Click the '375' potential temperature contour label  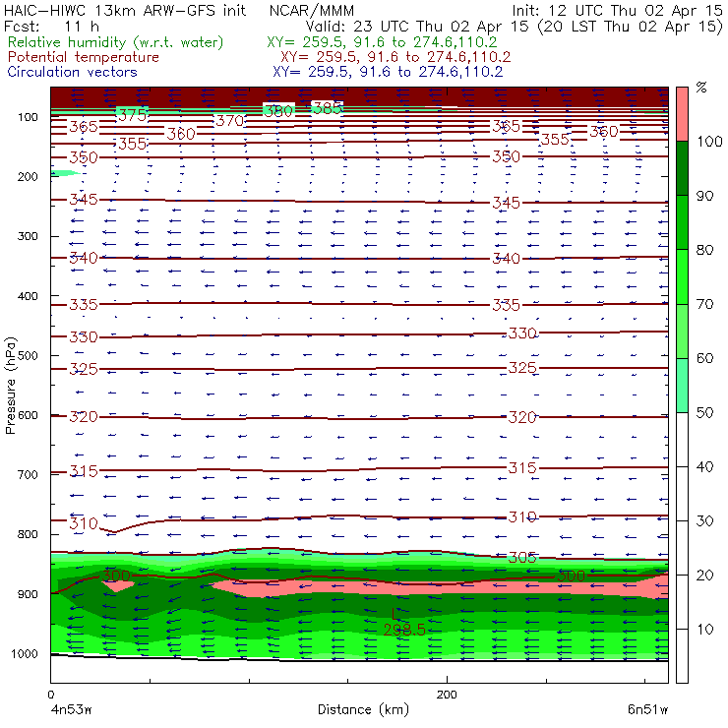[133, 115]
